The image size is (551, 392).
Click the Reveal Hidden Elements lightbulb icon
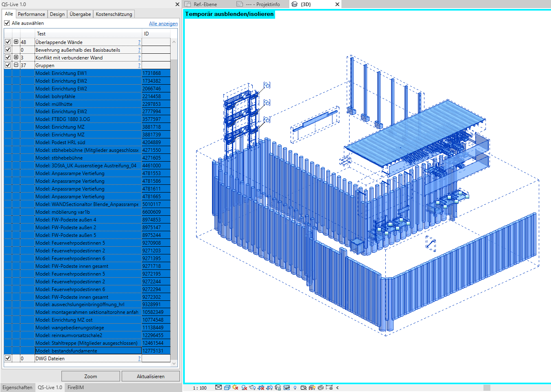click(x=295, y=388)
